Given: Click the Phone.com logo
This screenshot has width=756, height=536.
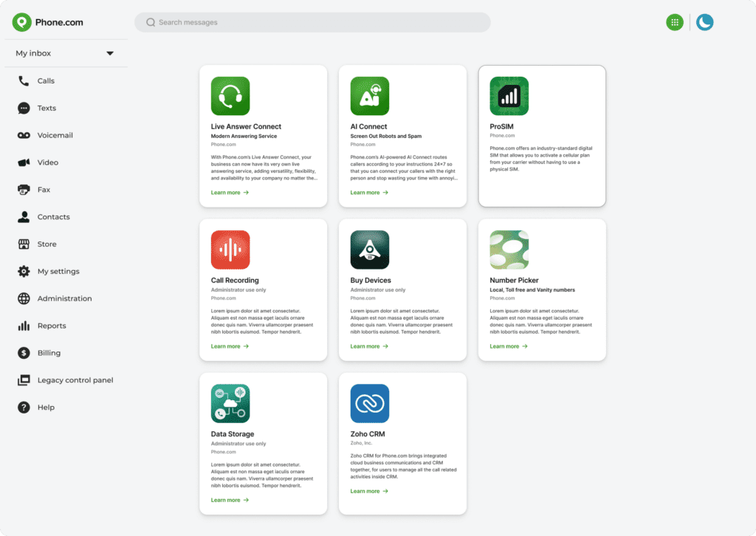Looking at the screenshot, I should (x=48, y=22).
